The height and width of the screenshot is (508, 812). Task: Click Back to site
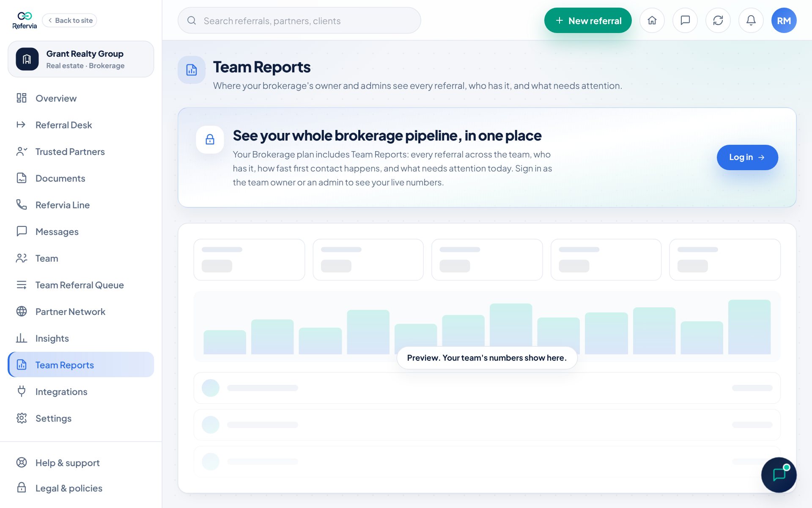point(70,20)
